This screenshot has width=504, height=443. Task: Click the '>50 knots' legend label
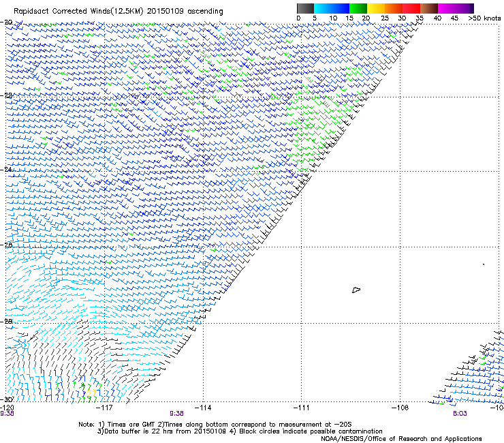484,18
